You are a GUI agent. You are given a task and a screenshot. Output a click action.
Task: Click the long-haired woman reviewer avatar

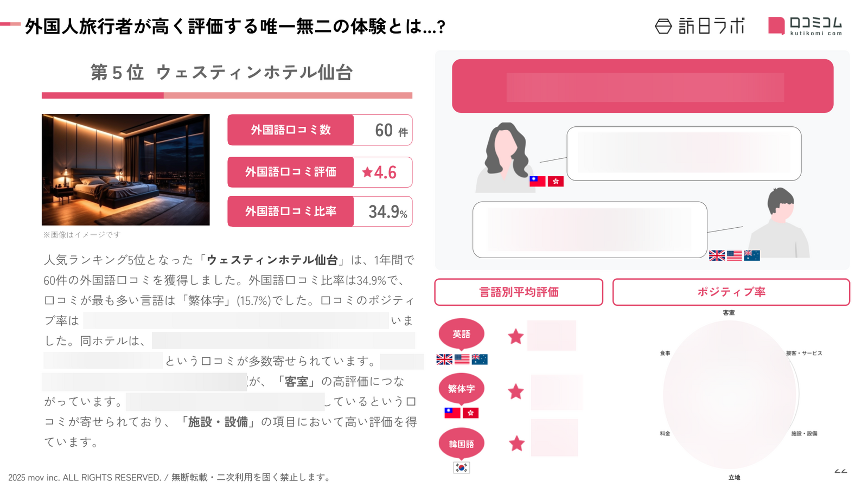(505, 157)
